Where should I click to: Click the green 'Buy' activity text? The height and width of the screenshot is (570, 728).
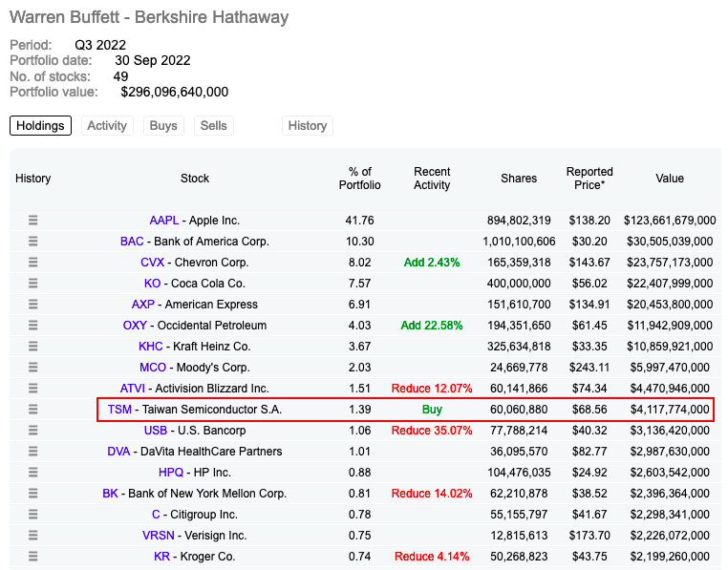[x=432, y=410]
